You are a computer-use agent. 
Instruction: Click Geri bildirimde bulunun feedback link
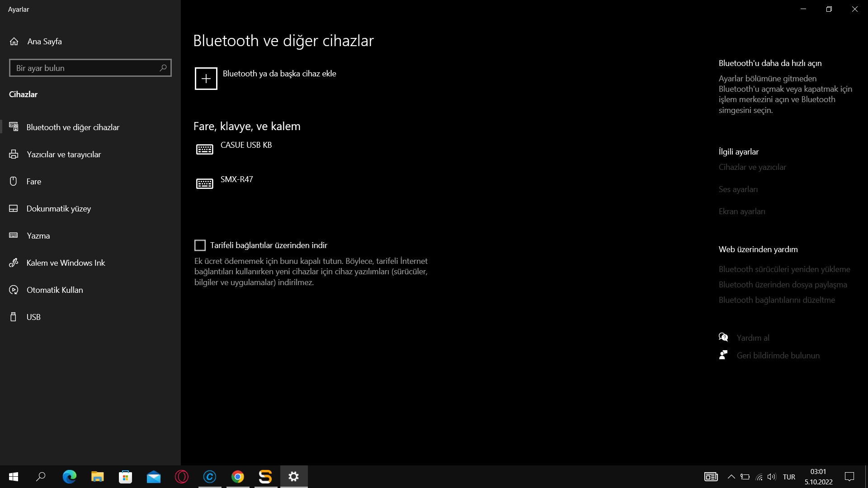tap(778, 356)
